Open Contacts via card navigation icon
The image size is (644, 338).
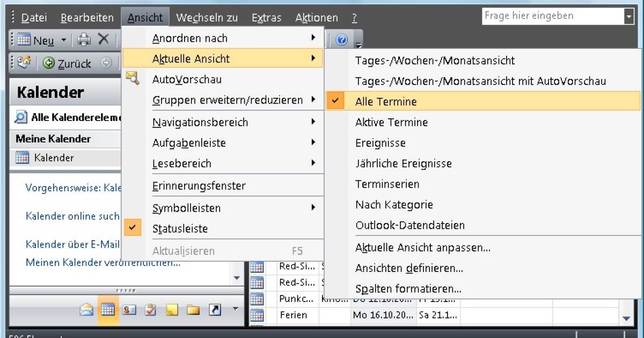[129, 310]
